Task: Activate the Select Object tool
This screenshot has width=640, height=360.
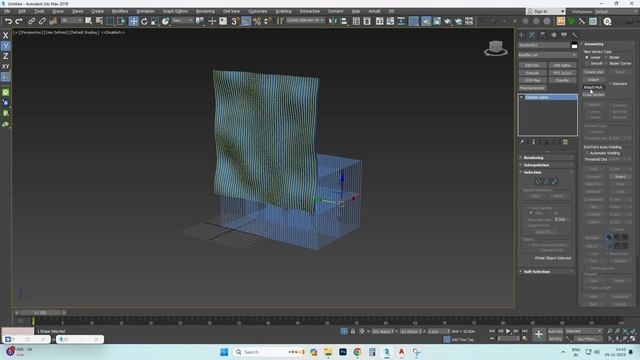Action: 89,21
